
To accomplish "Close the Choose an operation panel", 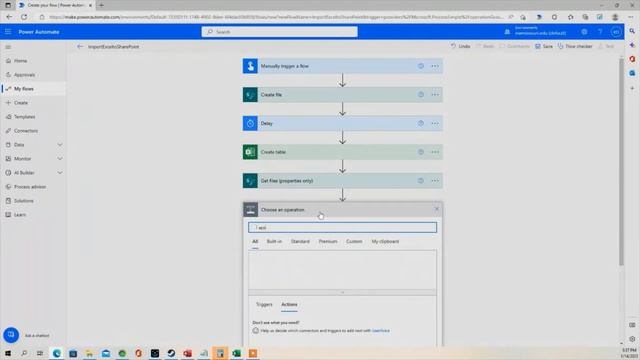I will [x=437, y=209].
